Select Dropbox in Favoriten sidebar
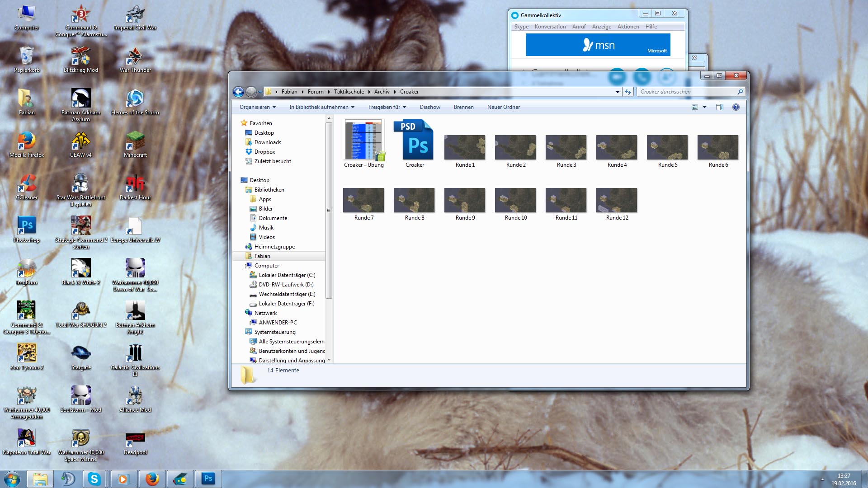Screen dimensions: 868x488 pyautogui.click(x=264, y=152)
